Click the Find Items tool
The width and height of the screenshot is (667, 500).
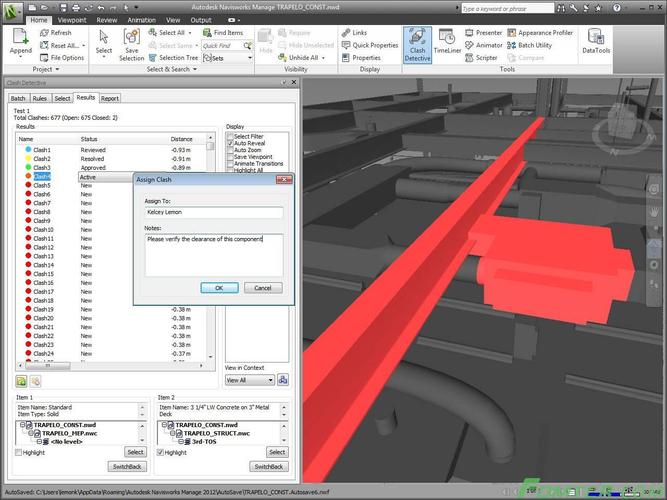223,32
